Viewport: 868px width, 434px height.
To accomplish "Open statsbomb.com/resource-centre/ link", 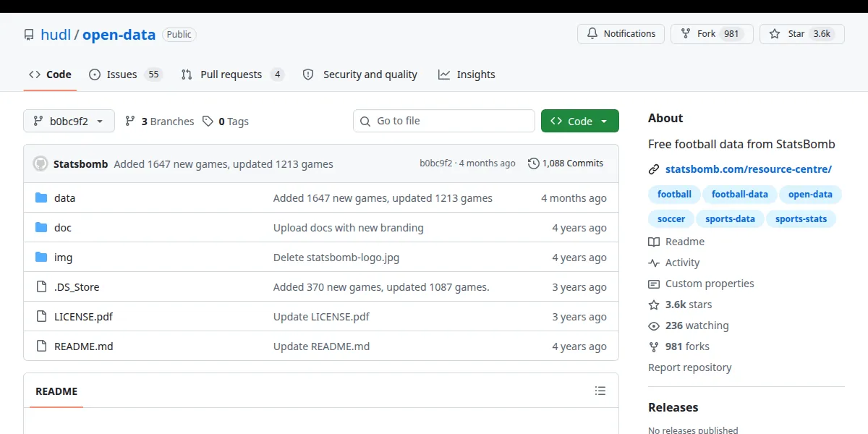I will pos(749,169).
